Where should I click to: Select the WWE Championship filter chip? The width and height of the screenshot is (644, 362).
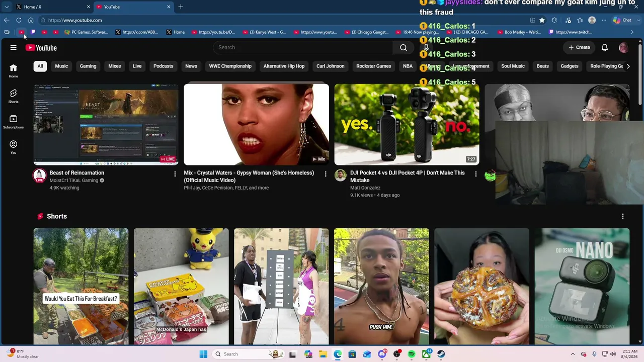[x=230, y=66]
